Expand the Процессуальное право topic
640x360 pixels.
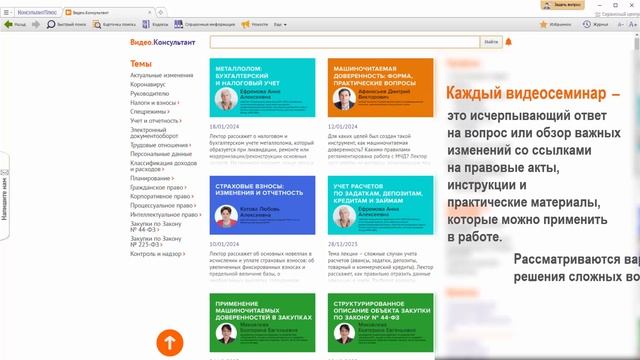[163, 205]
